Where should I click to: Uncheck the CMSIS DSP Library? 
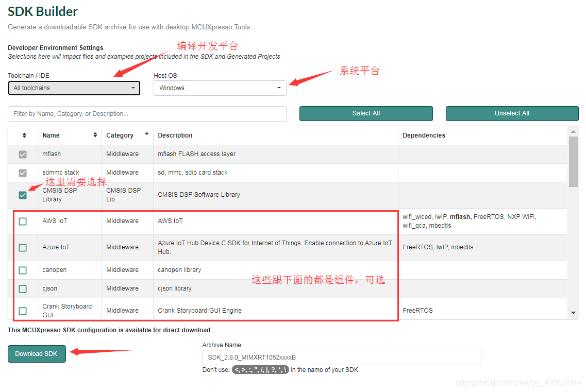[x=23, y=195]
